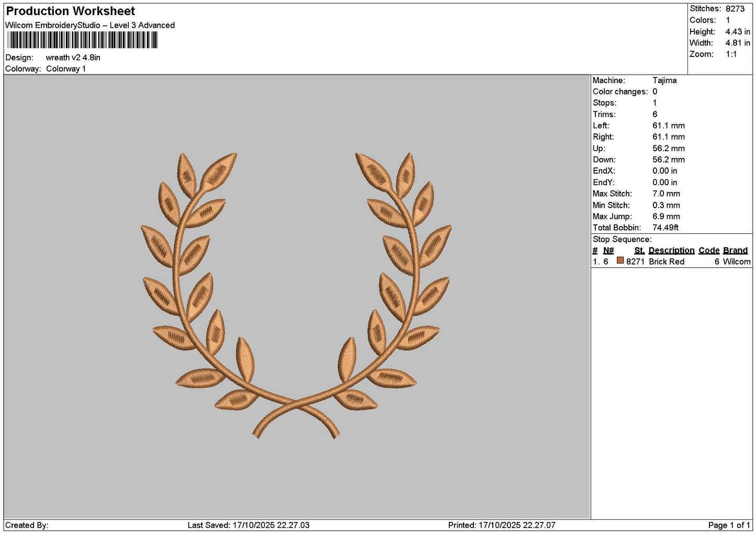Click the Height value 4.43 in
Image resolution: width=756 pixels, height=534 pixels.
pyautogui.click(x=738, y=31)
